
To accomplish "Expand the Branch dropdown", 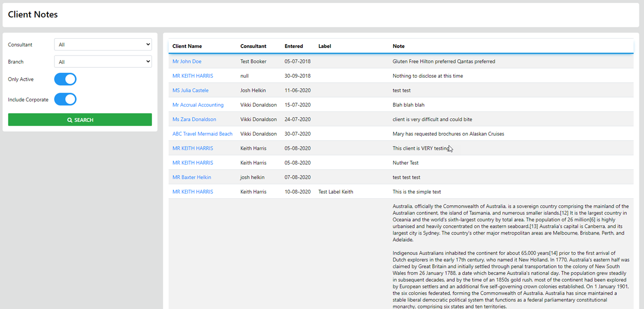I will tap(103, 62).
